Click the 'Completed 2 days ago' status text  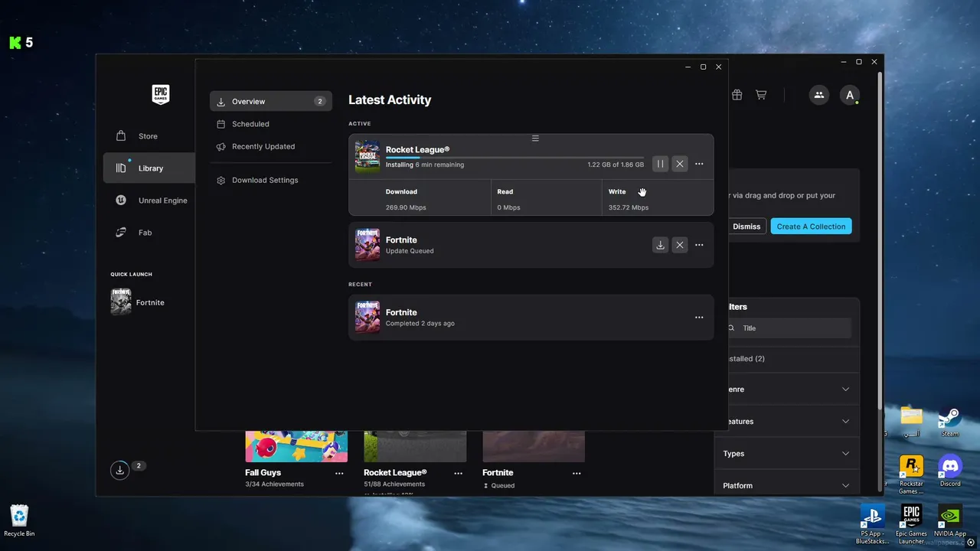pos(420,324)
